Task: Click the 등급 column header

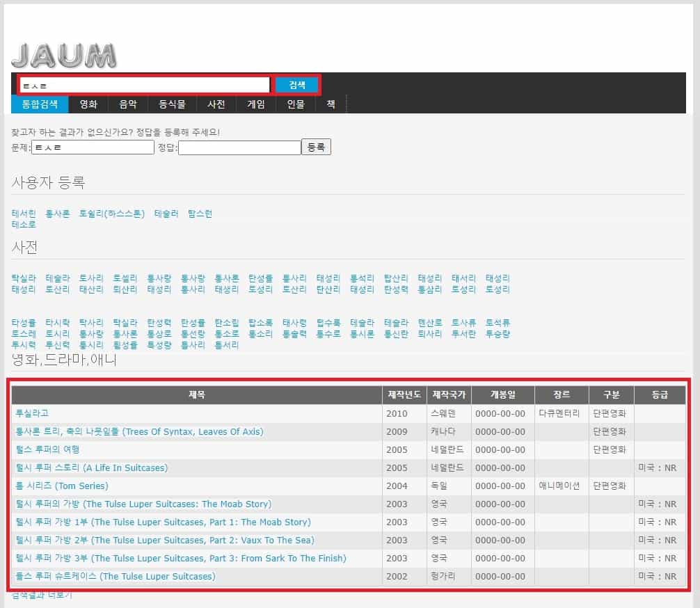Action: coord(660,394)
